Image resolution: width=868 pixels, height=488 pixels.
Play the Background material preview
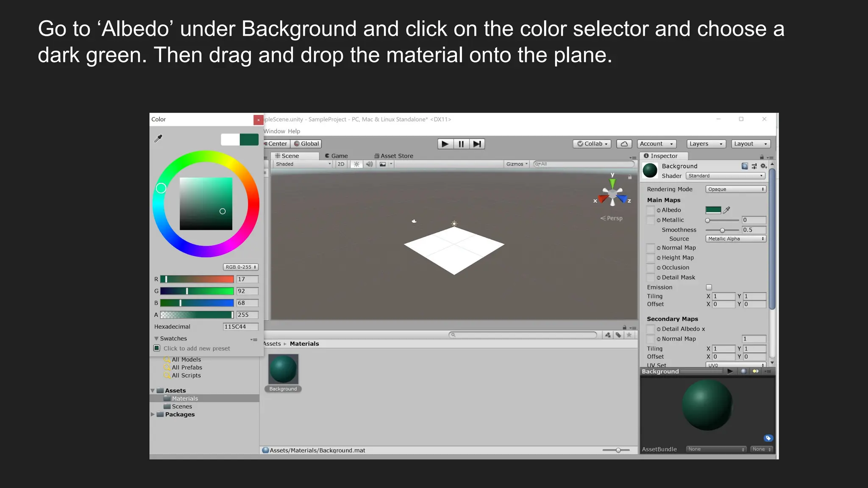pyautogui.click(x=730, y=372)
